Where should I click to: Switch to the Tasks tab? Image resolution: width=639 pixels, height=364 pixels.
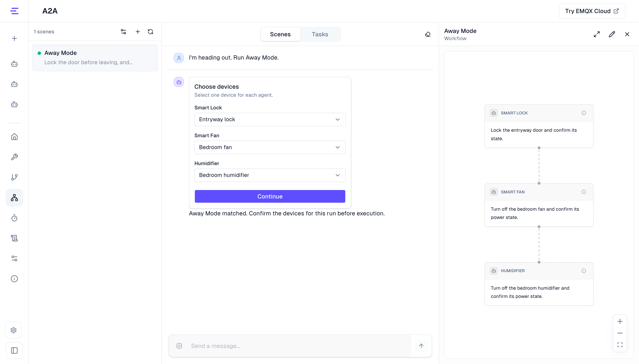coord(320,34)
